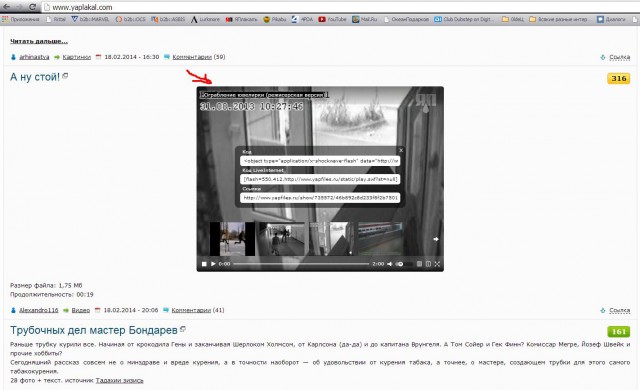Pick the second related thumbnail showing corridor
Image resolution: width=640 pixels, height=390 pixels.
[x=281, y=239]
